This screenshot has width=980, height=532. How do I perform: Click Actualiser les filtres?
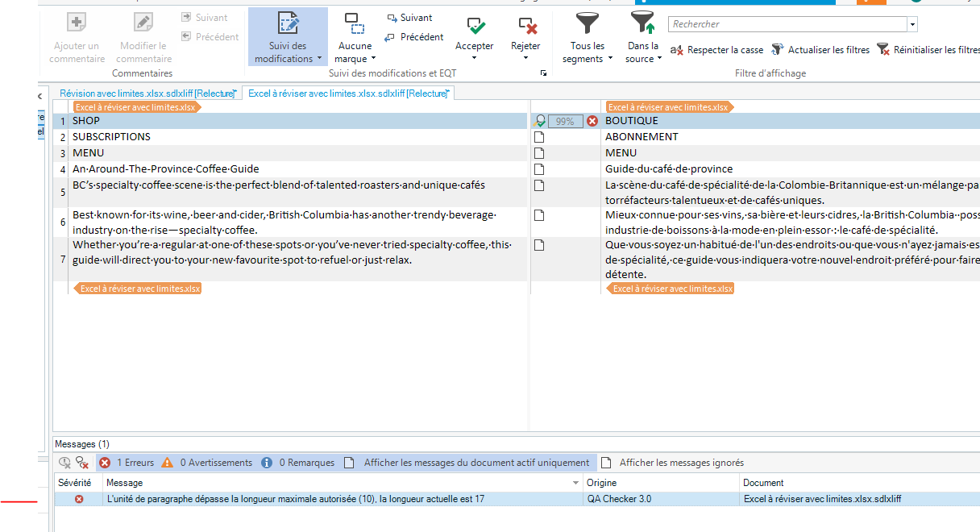pos(820,50)
